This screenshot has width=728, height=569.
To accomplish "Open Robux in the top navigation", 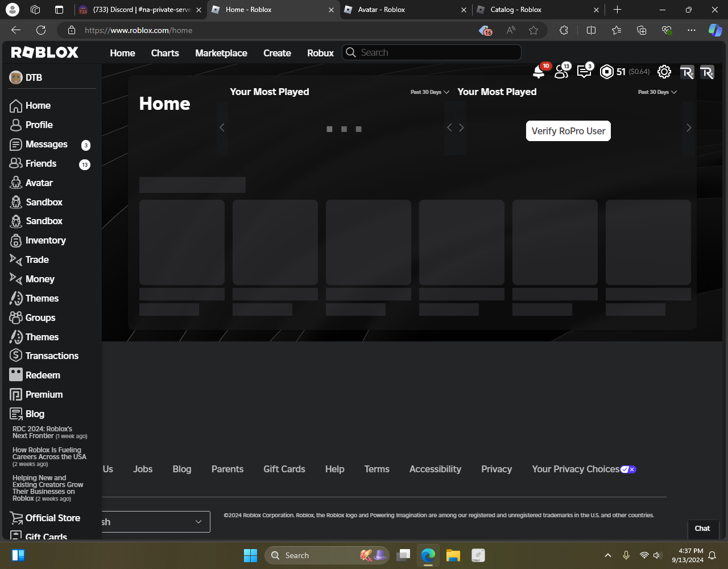I will (320, 53).
